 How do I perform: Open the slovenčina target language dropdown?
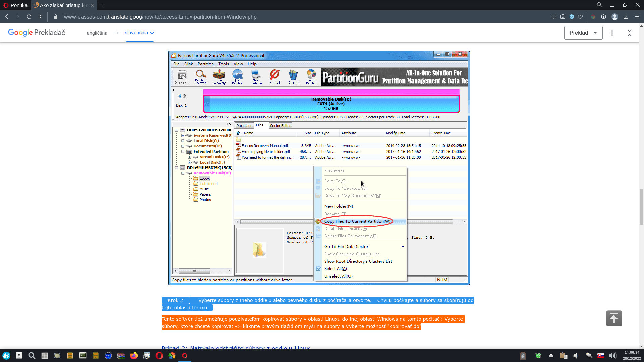[x=140, y=33]
